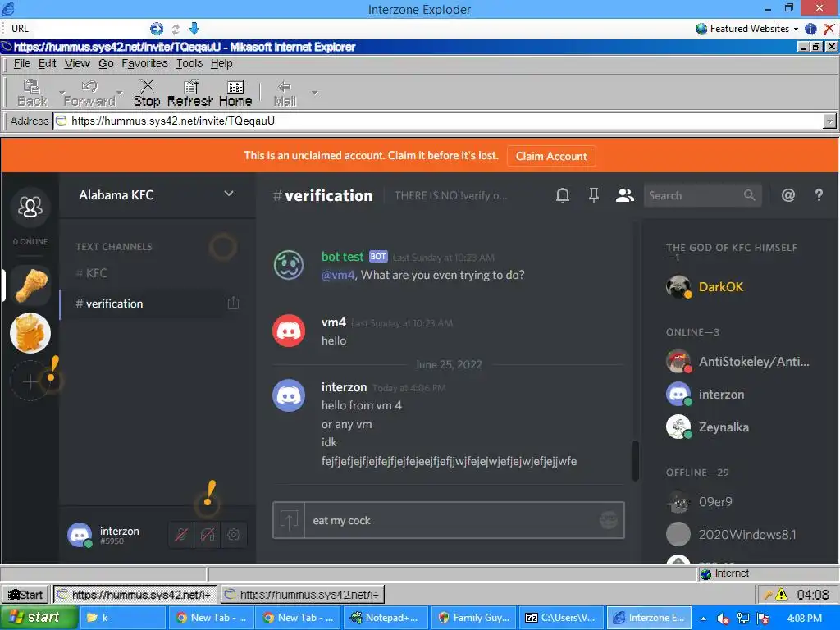Image resolution: width=840 pixels, height=630 pixels.
Task: Open the help question mark icon
Action: click(x=819, y=195)
